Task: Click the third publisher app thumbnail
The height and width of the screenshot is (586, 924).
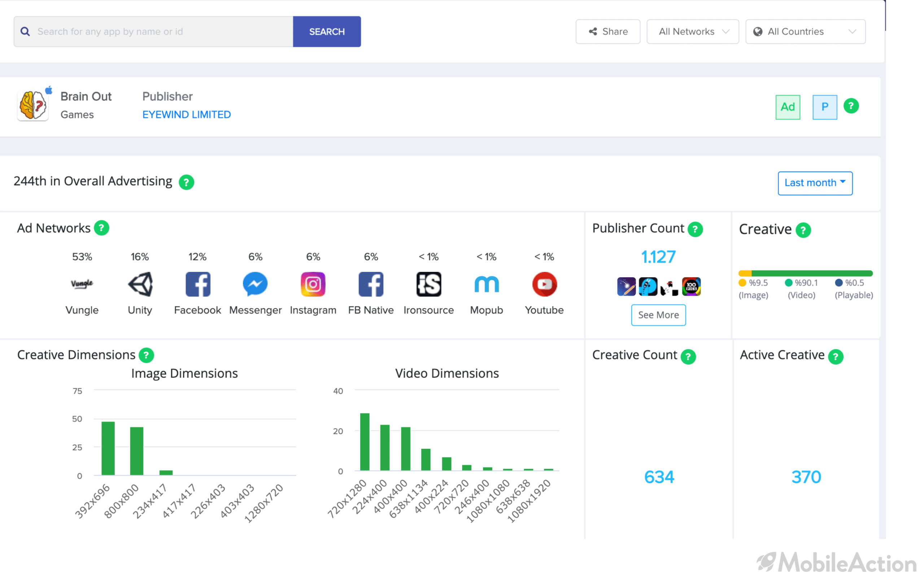Action: coord(670,288)
